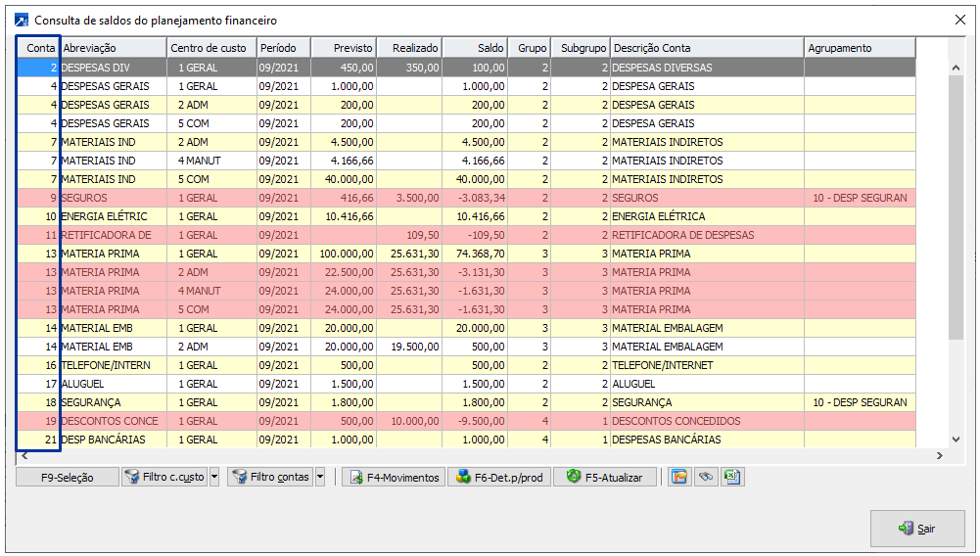Click the Sair exit button
The width and height of the screenshot is (980, 556).
point(916,529)
